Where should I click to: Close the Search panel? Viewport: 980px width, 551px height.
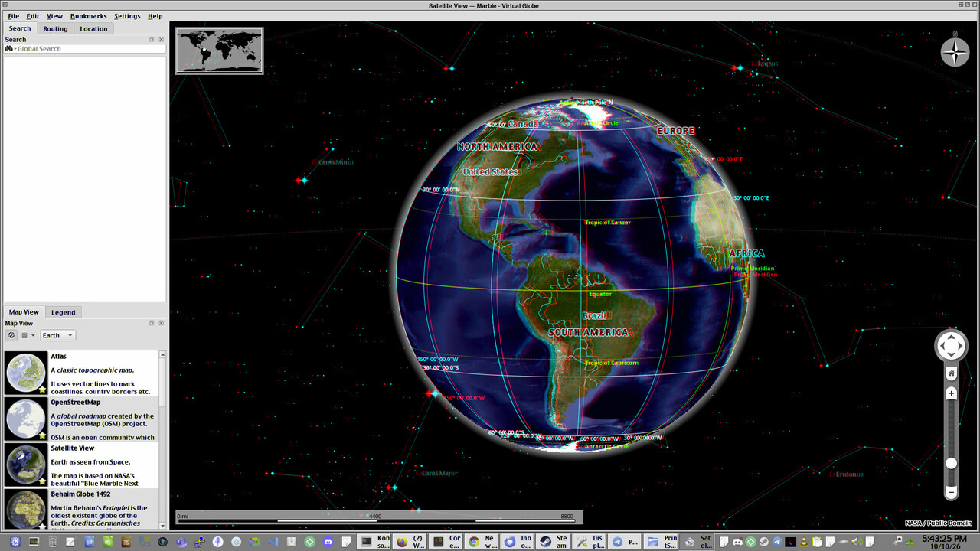tap(161, 39)
